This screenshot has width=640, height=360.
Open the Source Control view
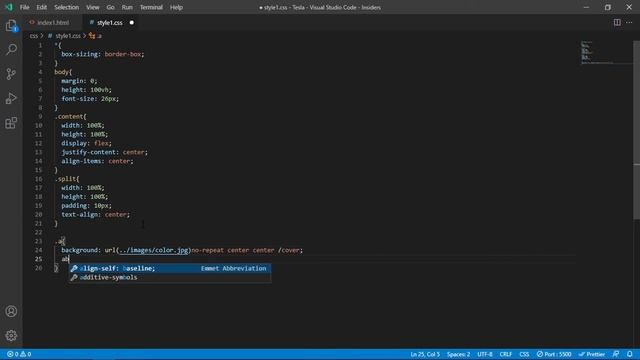click(x=11, y=74)
